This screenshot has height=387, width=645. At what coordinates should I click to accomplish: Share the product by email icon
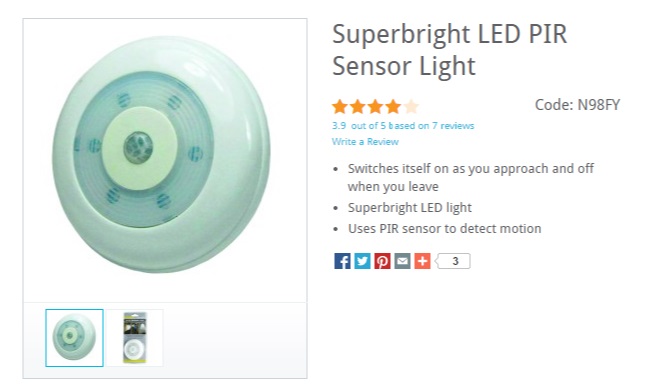click(x=402, y=261)
